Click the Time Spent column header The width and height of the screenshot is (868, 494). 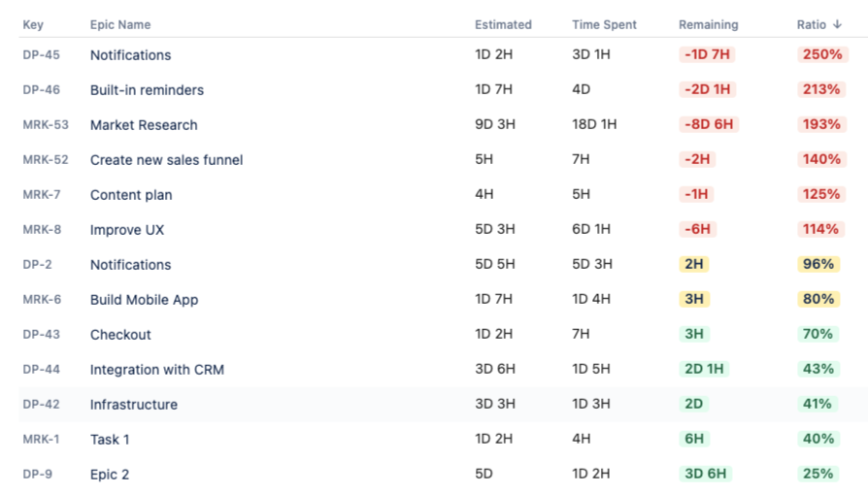[604, 24]
